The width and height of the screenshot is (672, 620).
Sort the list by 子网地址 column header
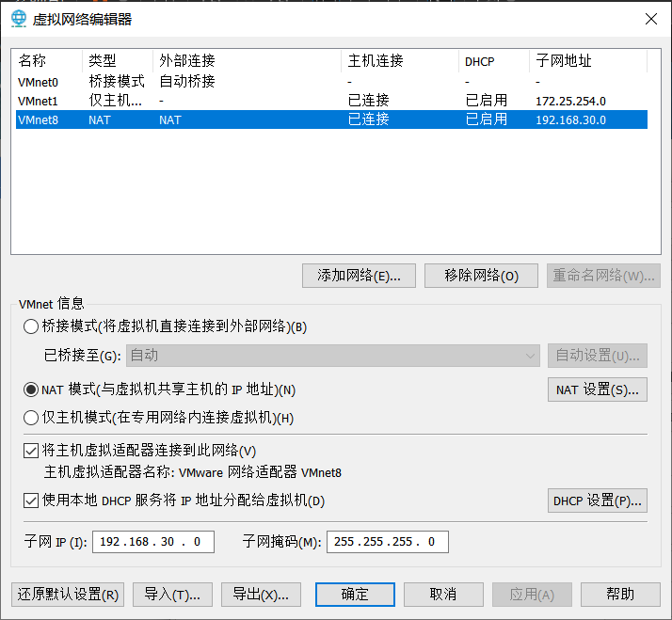click(x=587, y=61)
